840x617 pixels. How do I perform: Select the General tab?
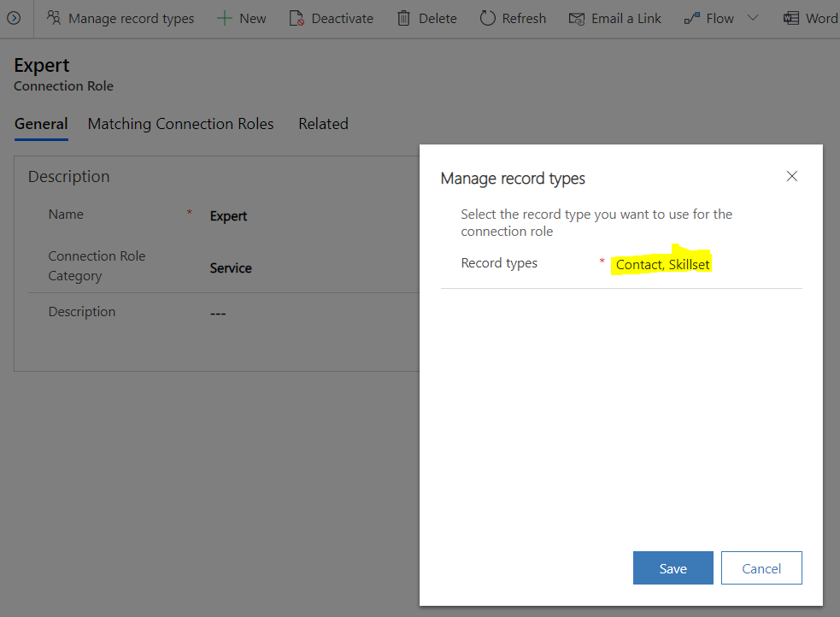tap(41, 124)
